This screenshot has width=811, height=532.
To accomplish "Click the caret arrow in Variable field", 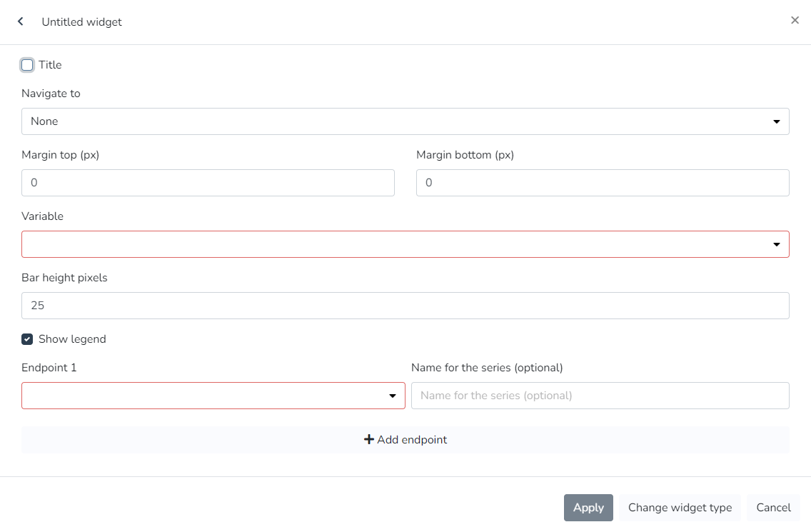I will pyautogui.click(x=777, y=245).
